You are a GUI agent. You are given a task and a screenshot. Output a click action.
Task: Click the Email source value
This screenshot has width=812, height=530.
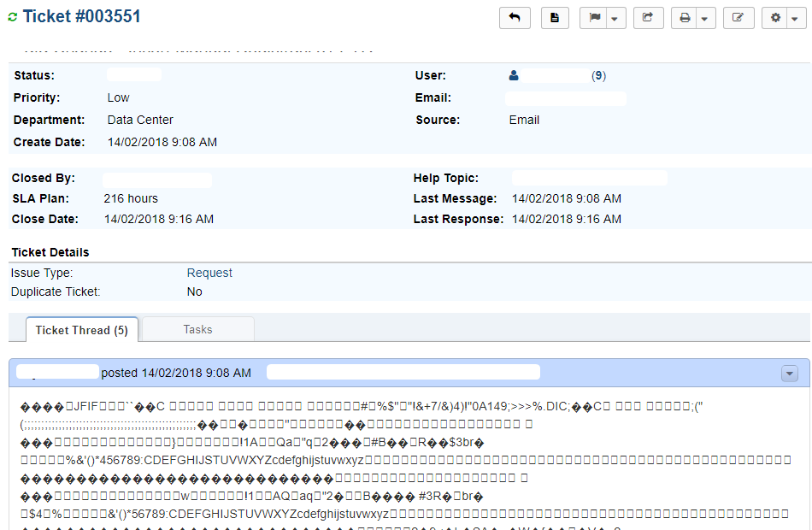(x=524, y=120)
